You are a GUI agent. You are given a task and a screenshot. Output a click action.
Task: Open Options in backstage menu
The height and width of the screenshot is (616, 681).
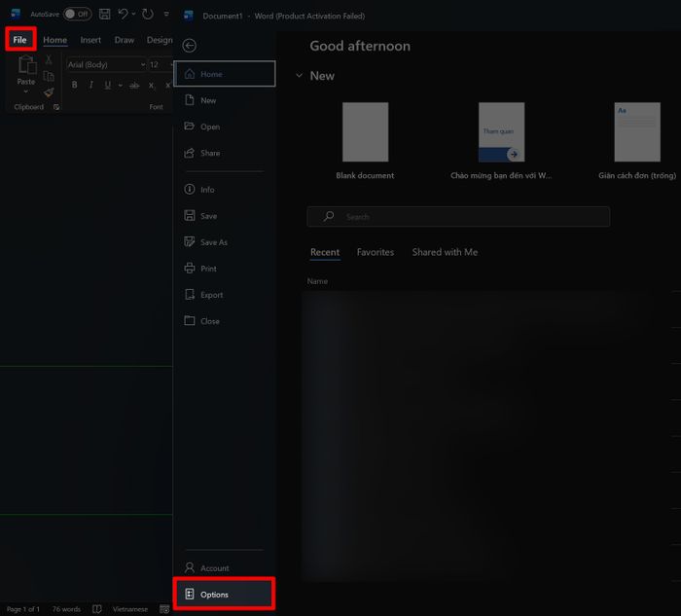coord(225,595)
